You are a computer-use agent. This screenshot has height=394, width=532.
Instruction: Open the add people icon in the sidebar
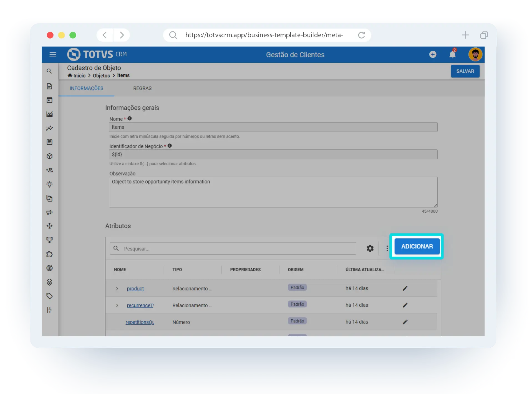coord(49,170)
